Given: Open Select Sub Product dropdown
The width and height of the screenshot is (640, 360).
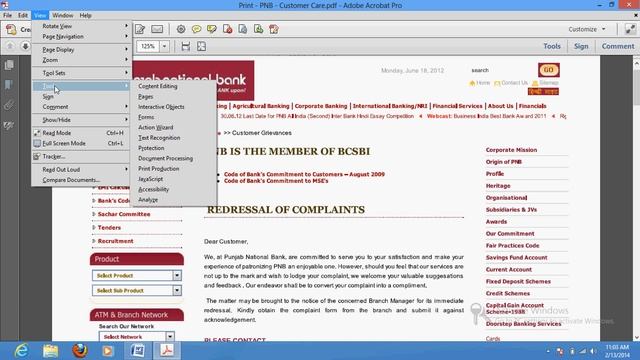Looking at the screenshot, I should (177, 290).
